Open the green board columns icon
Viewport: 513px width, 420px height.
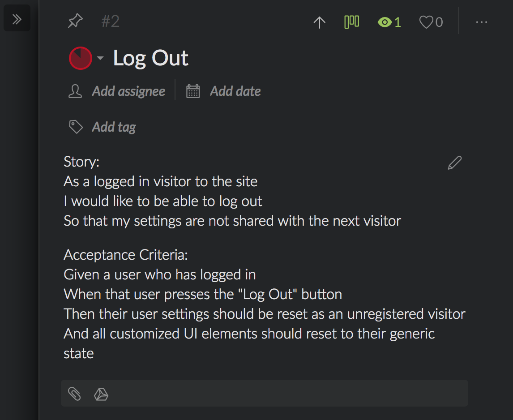point(351,21)
